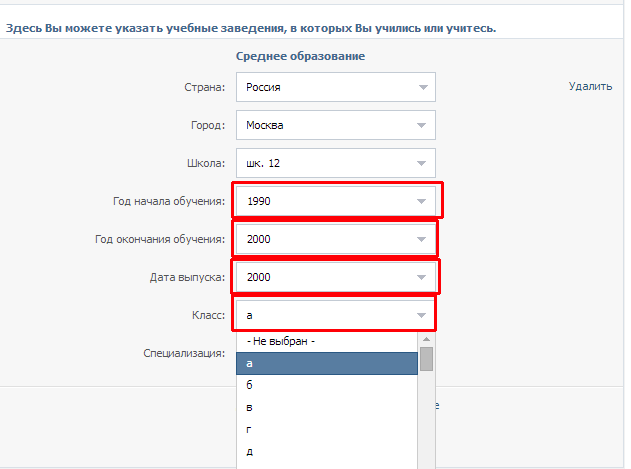Click the Класс field showing 'а'
The image size is (631, 469).
pyautogui.click(x=336, y=315)
